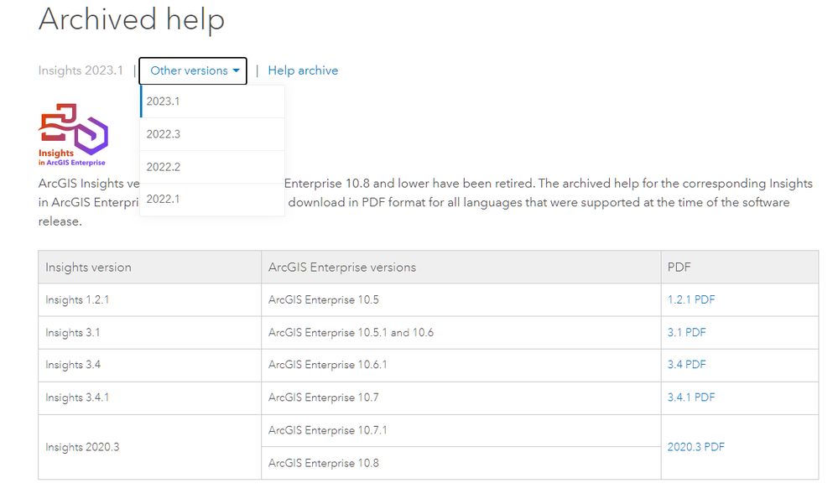Viewport: 838px width, 504px height.
Task: Click the Other versions dropdown caret arrow
Action: (x=236, y=71)
